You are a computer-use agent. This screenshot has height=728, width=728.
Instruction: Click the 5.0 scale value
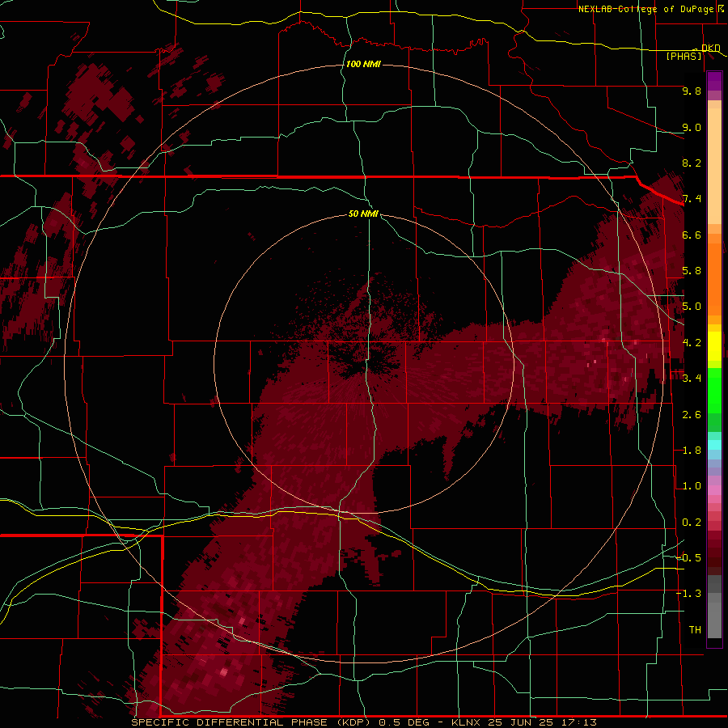[692, 307]
